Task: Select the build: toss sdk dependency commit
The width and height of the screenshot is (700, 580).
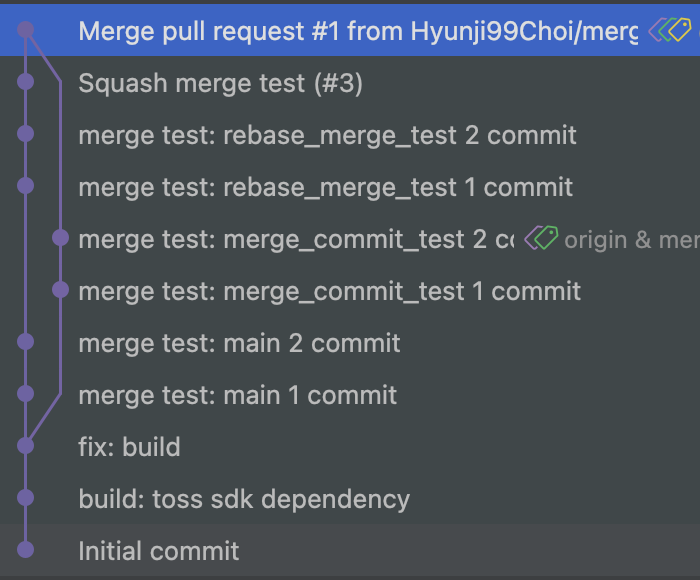Action: point(244,498)
